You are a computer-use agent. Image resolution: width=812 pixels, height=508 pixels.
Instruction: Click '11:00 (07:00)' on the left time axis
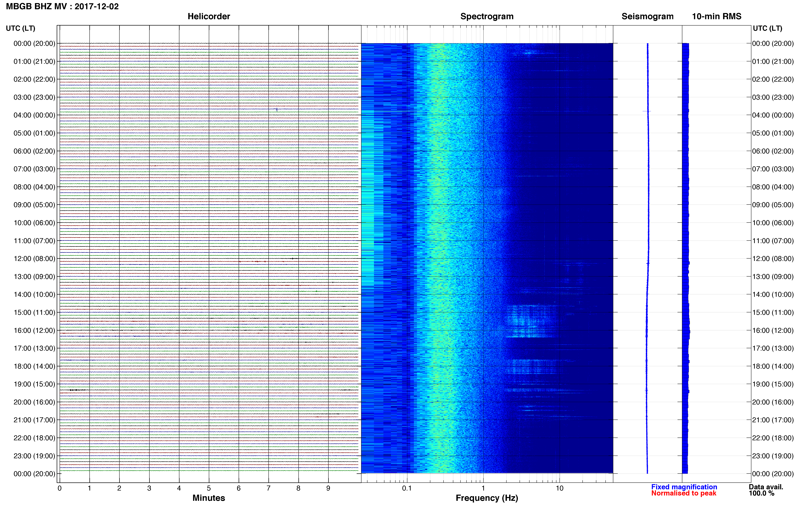(34, 241)
